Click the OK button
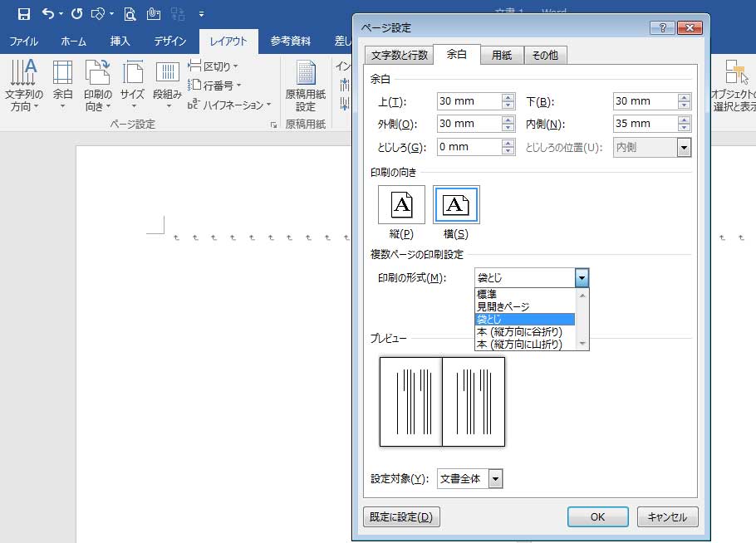 [x=597, y=517]
